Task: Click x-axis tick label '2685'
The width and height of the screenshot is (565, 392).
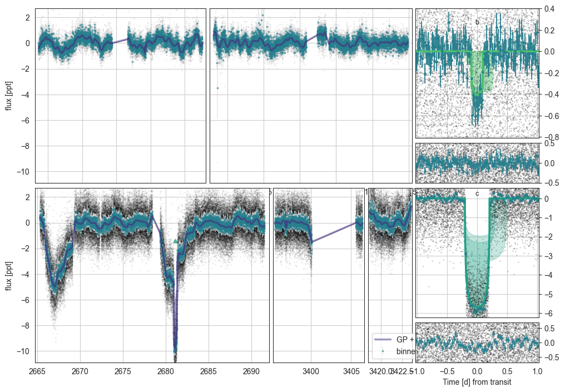Action: pyautogui.click(x=209, y=371)
